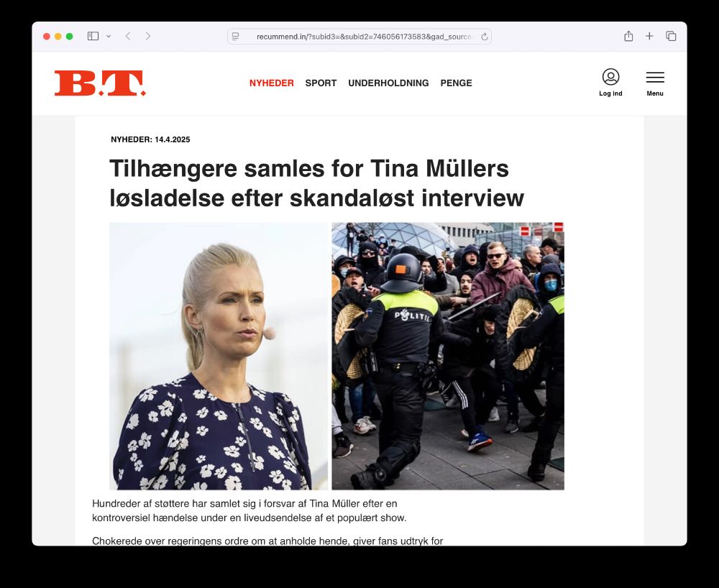This screenshot has height=588, width=719.
Task: Go forward with the forward arrow
Action: 147,36
